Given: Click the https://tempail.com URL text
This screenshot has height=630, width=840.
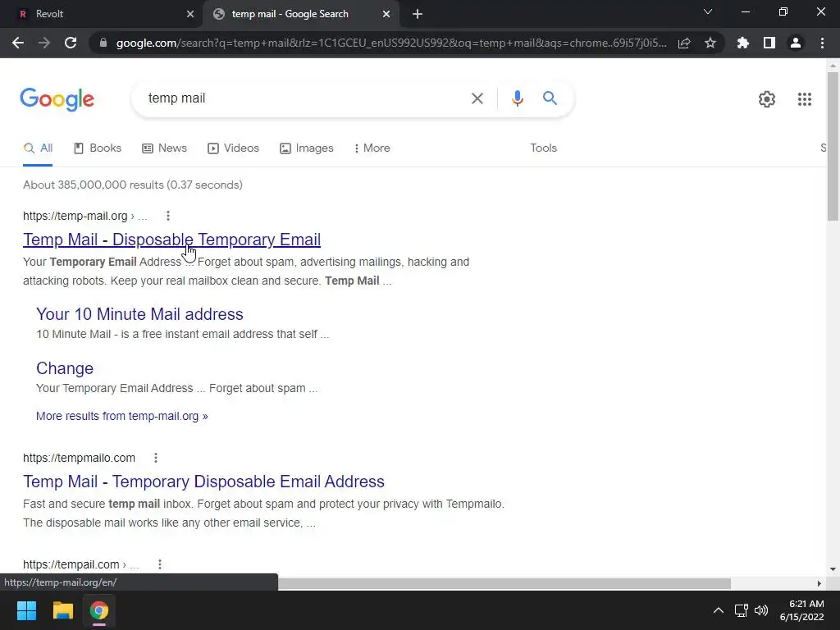Looking at the screenshot, I should 71,564.
